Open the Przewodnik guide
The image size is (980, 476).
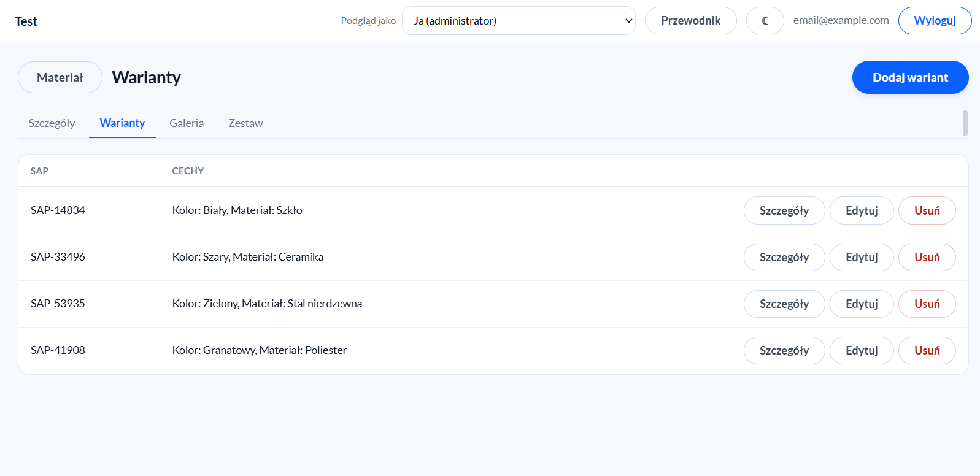click(x=690, y=21)
